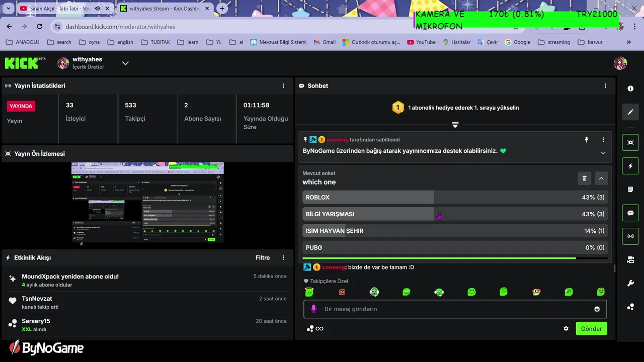Click the three-dots bubbles icon in sidebar
Viewport: 644px width, 362px height.
[630, 307]
